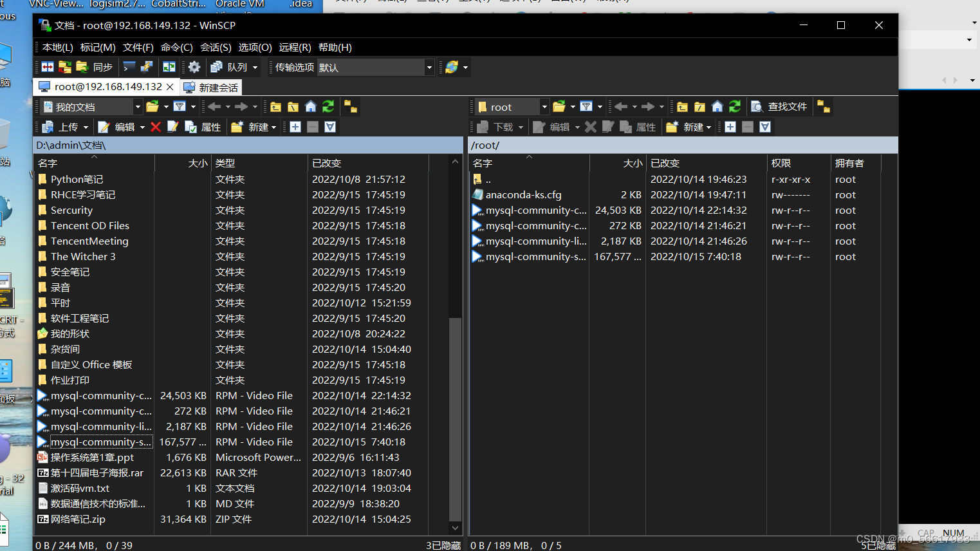Click the local panel filter icon

click(x=180, y=107)
